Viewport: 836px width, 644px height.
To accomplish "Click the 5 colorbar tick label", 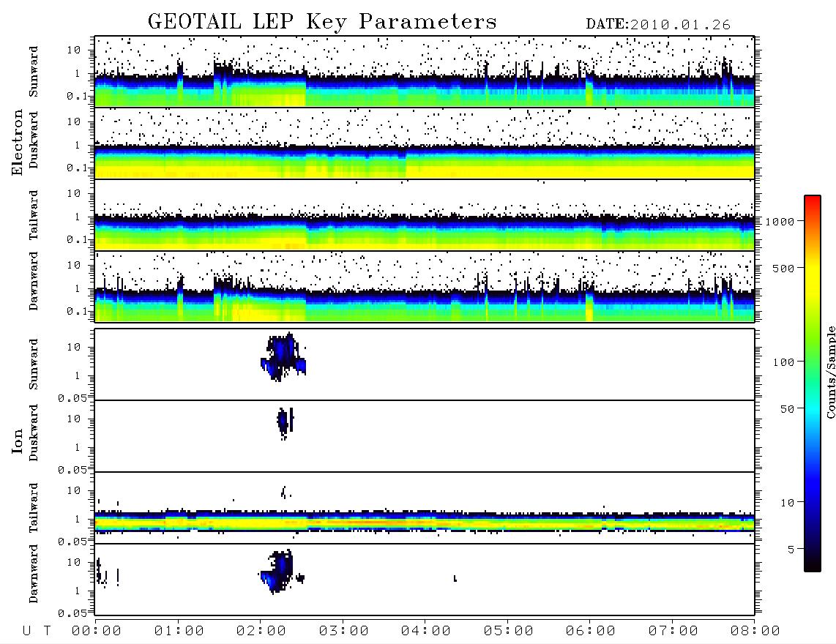I will [791, 550].
